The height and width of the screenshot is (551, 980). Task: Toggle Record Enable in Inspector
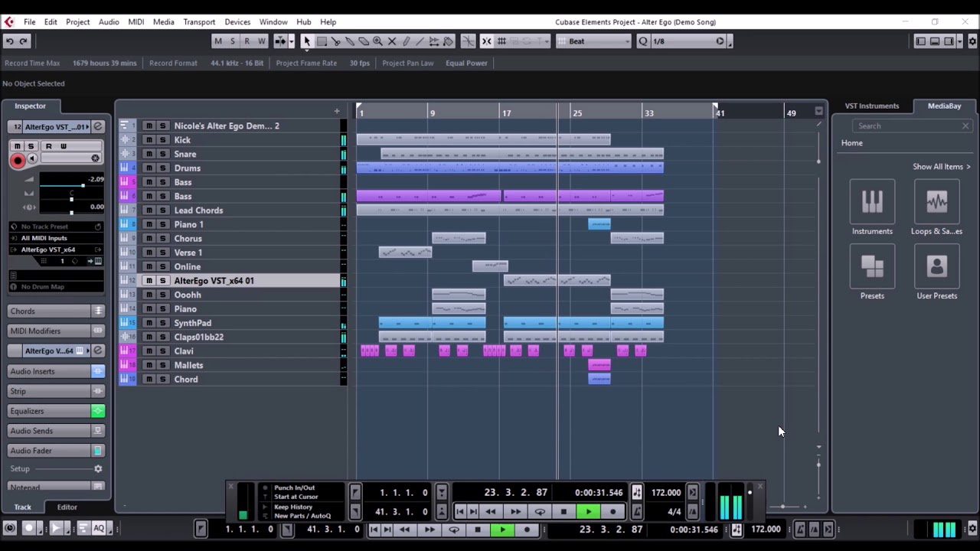pos(17,159)
